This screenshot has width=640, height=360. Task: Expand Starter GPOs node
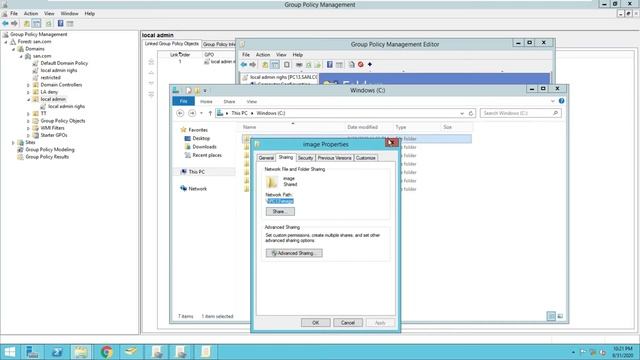click(28, 135)
